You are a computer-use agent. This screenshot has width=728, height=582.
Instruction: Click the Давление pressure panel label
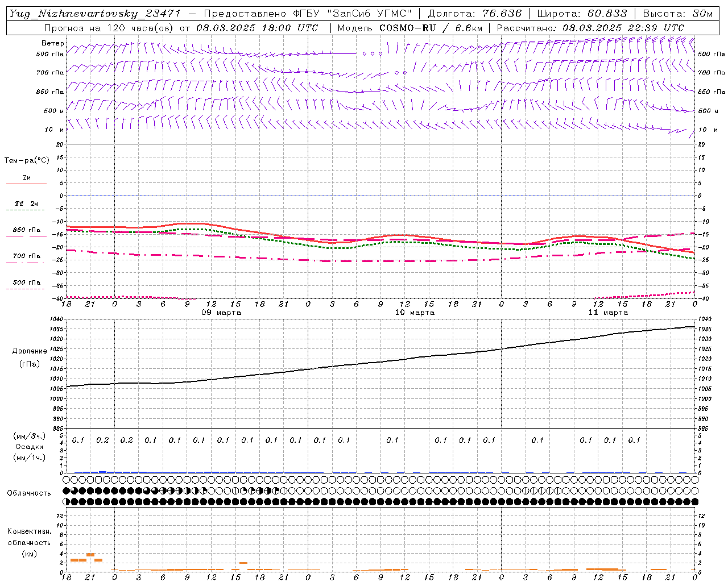(x=30, y=351)
